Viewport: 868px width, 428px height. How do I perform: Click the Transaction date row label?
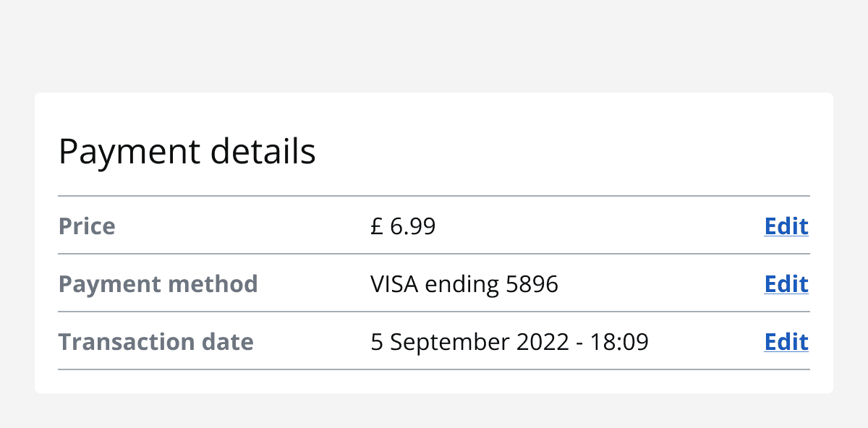(x=156, y=342)
